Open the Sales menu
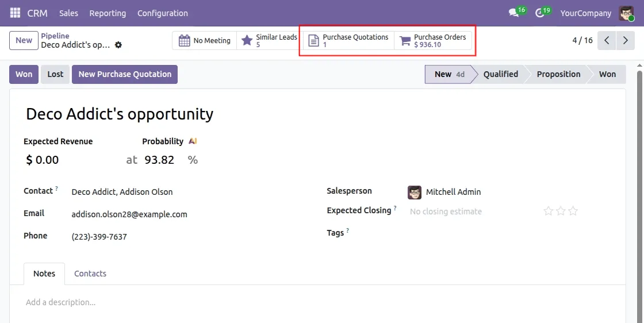 pos(68,13)
